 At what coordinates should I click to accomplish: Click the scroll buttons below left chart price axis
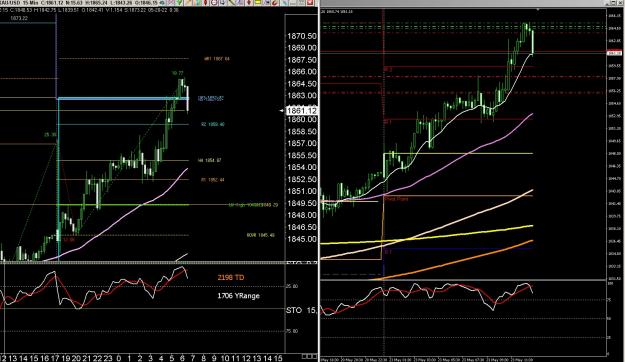pos(310,356)
